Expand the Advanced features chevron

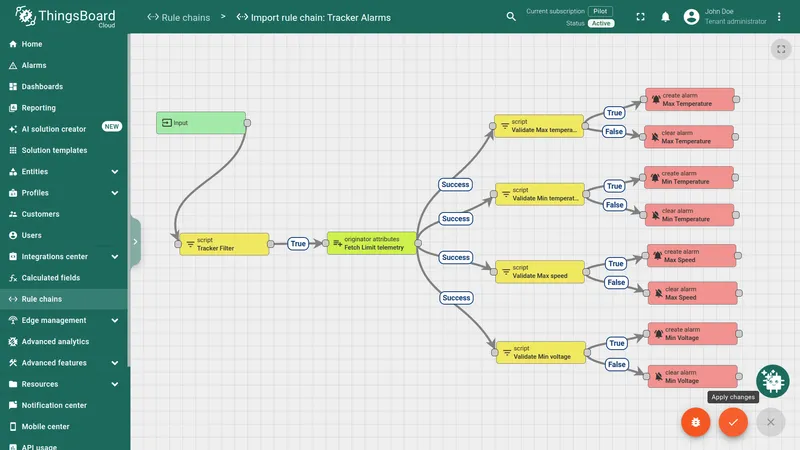pos(115,363)
